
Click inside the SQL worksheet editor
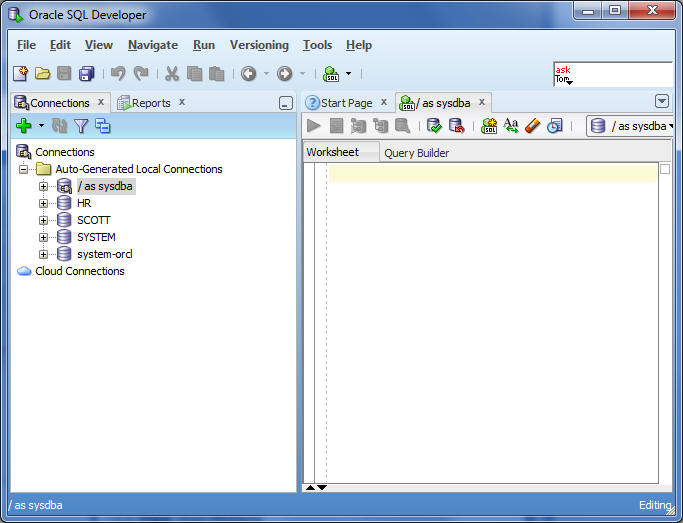pos(490,300)
